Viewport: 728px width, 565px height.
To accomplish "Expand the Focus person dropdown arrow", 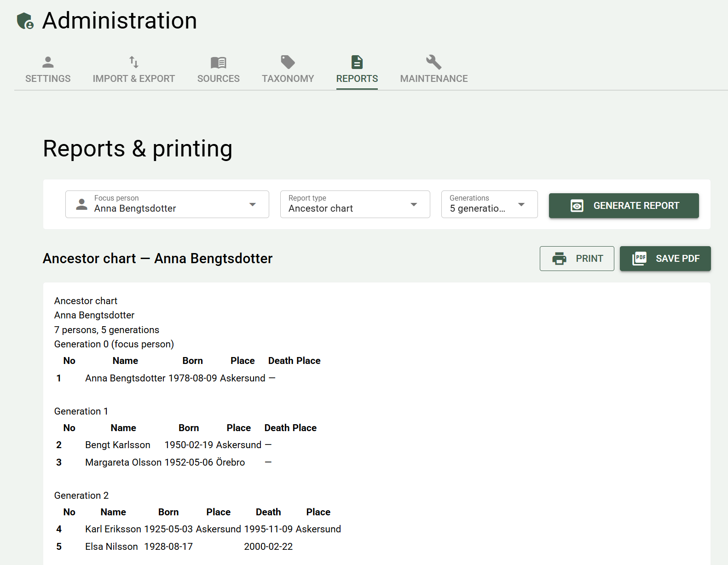I will [253, 204].
